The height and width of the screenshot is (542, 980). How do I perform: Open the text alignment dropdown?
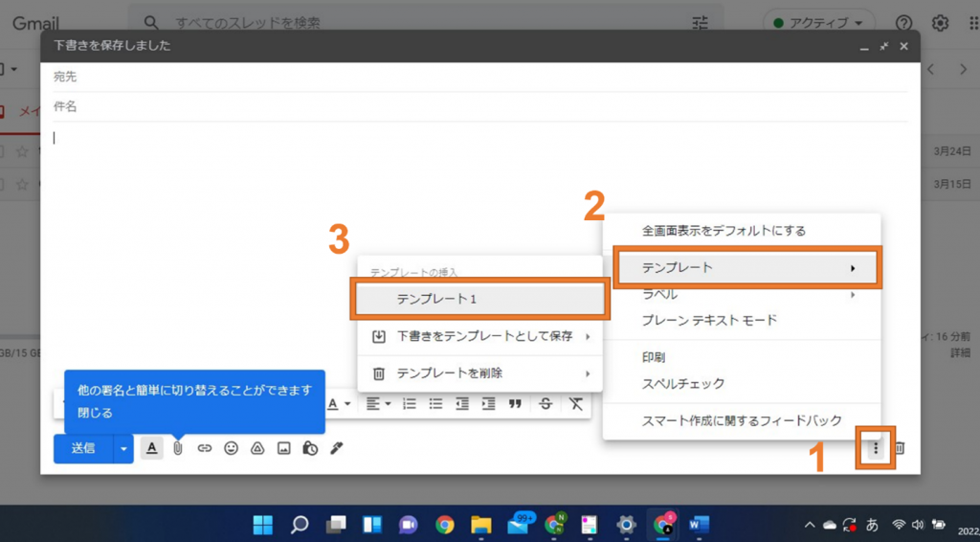[378, 404]
